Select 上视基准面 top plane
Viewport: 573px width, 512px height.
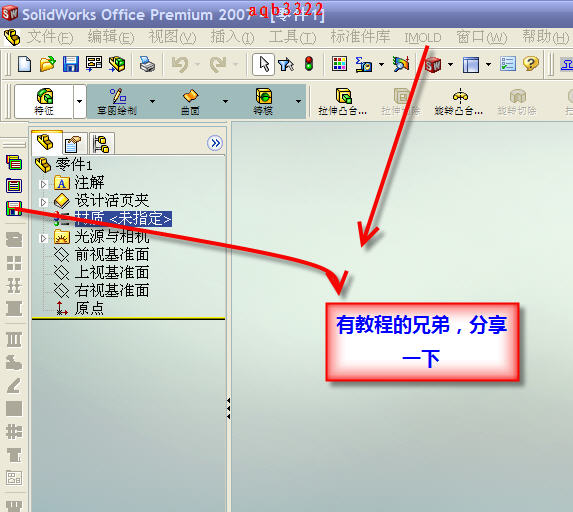click(x=112, y=272)
